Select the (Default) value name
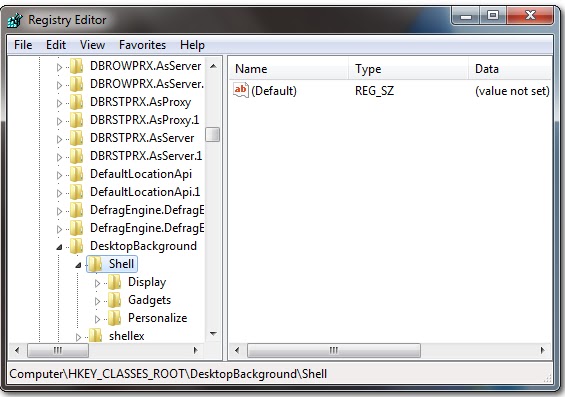The width and height of the screenshot is (565, 397). click(x=274, y=91)
